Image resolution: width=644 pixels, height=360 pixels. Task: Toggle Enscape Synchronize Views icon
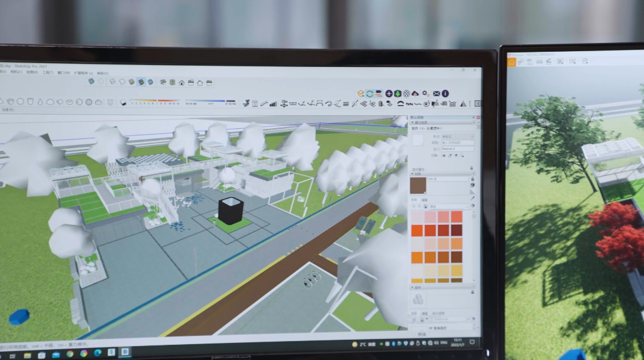pos(378,93)
